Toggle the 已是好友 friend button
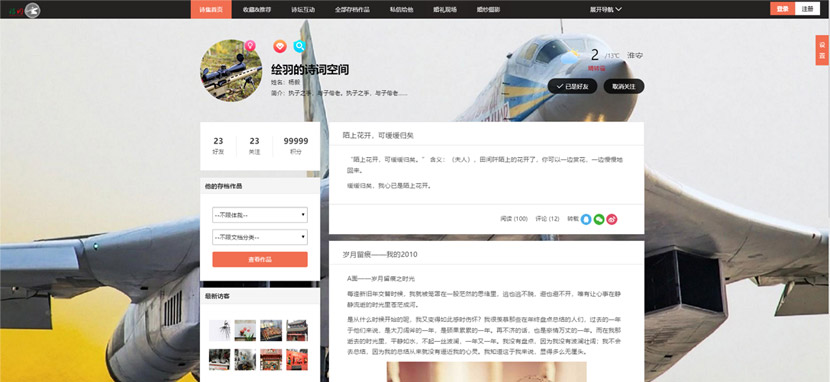830x382 pixels. 572,86
